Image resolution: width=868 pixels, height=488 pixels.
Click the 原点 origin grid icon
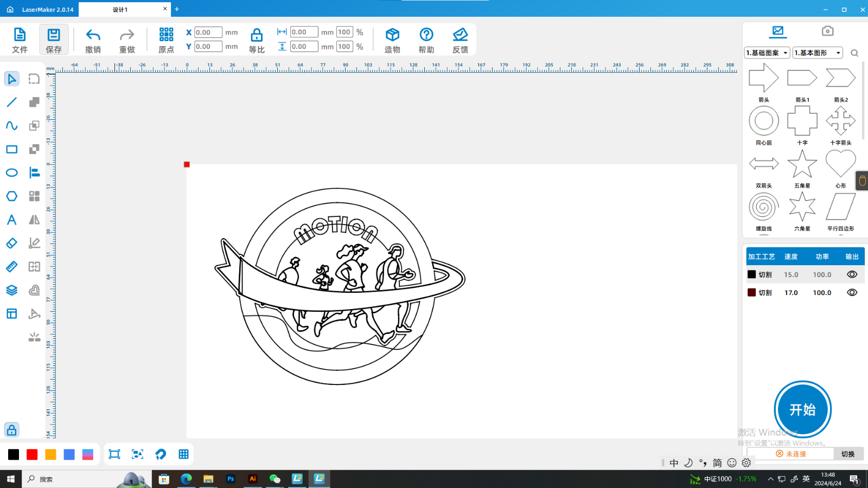pyautogui.click(x=166, y=35)
